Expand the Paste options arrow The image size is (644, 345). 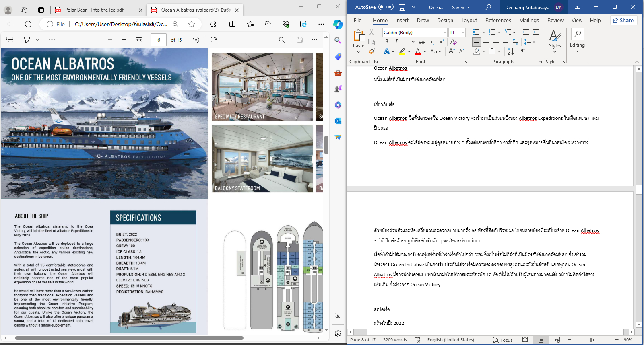pos(358,52)
